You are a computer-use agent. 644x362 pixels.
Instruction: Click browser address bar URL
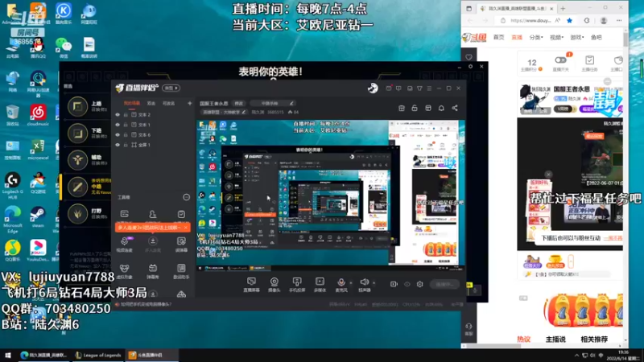[530, 21]
